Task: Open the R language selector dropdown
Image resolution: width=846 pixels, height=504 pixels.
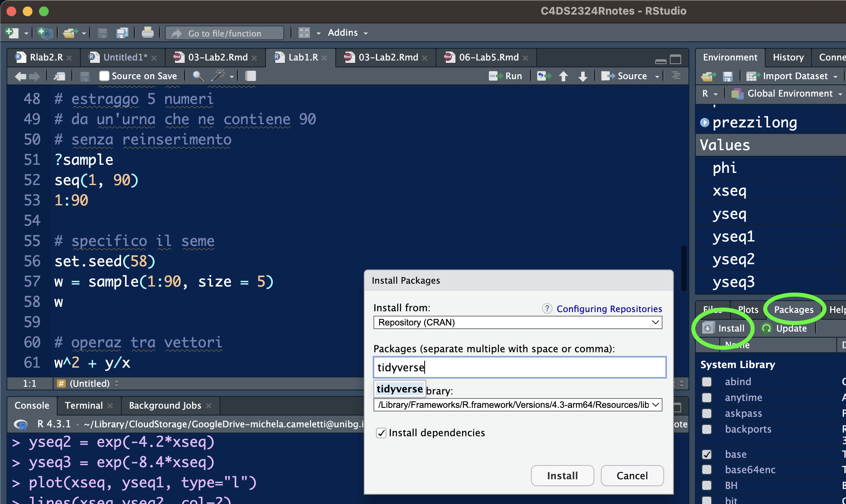Action: pos(710,94)
